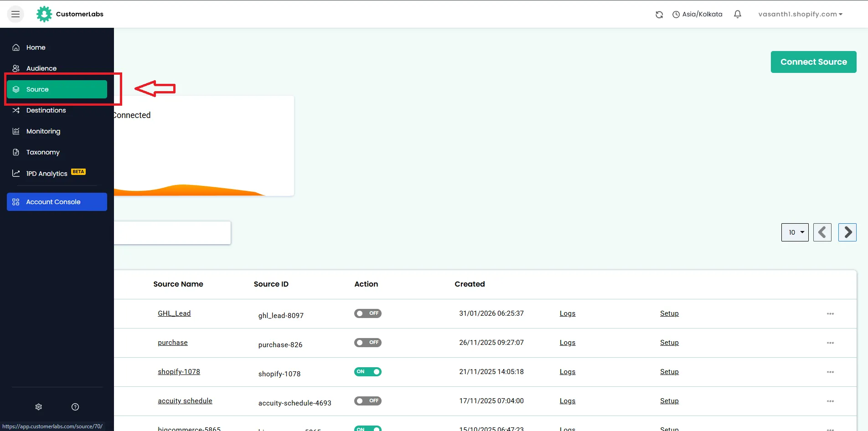Image resolution: width=868 pixels, height=431 pixels.
Task: Open more options for GHL_Lead row
Action: 830,313
